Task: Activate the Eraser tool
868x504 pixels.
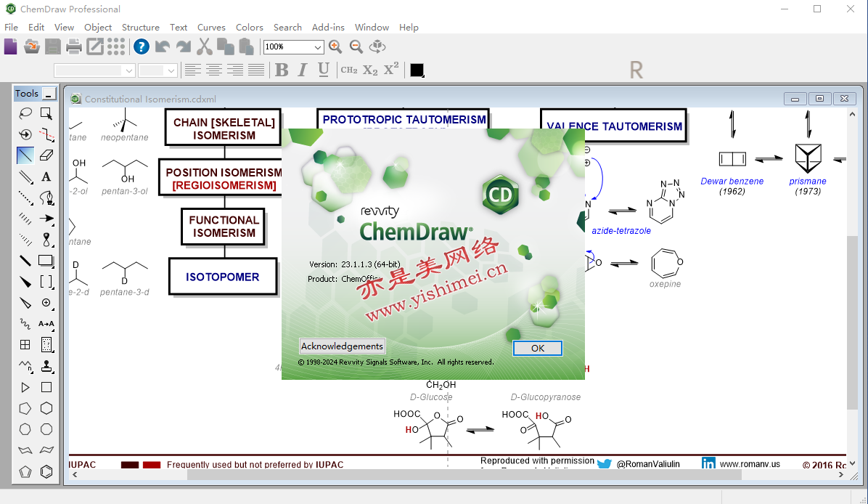Action: pyautogui.click(x=46, y=155)
